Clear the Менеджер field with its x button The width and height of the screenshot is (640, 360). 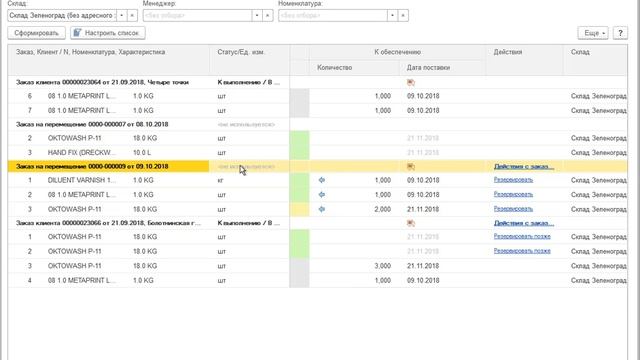(268, 16)
